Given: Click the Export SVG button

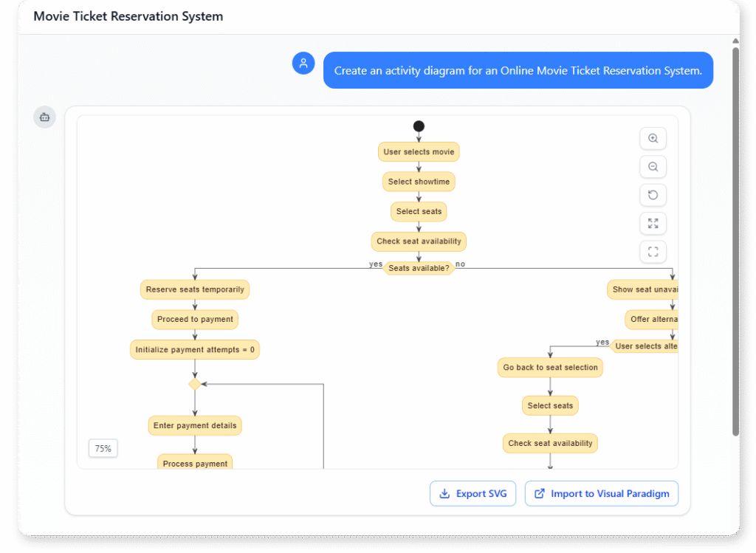Looking at the screenshot, I should point(472,493).
